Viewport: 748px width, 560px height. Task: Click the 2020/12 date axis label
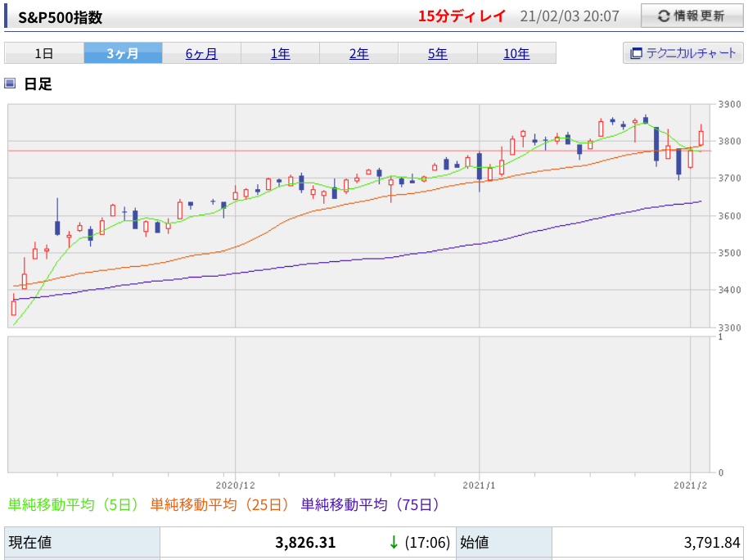(235, 485)
